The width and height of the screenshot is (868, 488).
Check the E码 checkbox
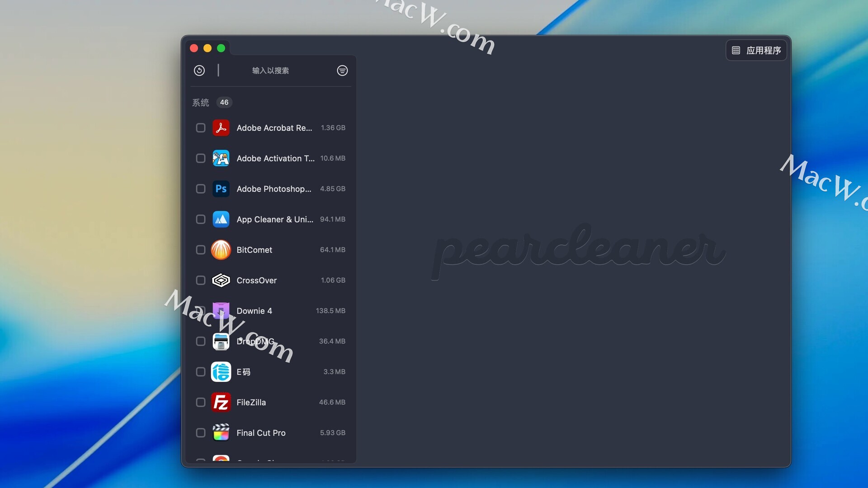coord(201,372)
